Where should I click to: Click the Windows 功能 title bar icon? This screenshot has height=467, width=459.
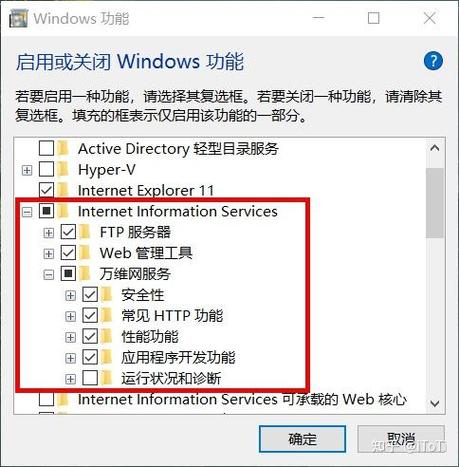pos(19,18)
